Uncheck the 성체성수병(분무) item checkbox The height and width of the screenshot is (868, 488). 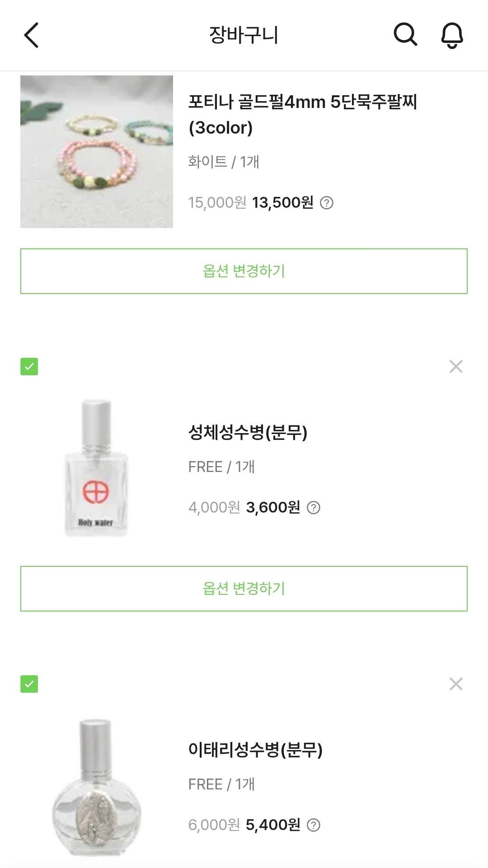pyautogui.click(x=29, y=367)
